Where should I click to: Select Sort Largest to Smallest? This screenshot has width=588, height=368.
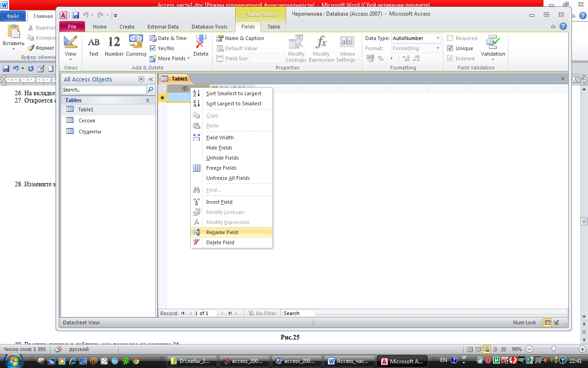pyautogui.click(x=232, y=103)
